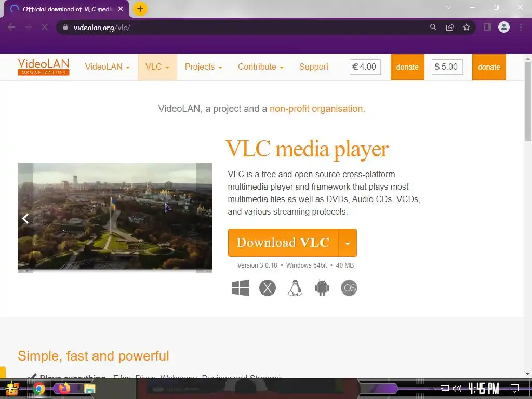
Task: Bookmark this page with star icon
Action: point(467,27)
